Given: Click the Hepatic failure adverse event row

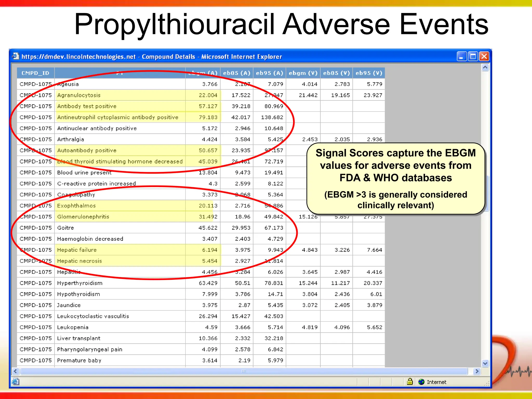Looking at the screenshot, I should [77, 250].
